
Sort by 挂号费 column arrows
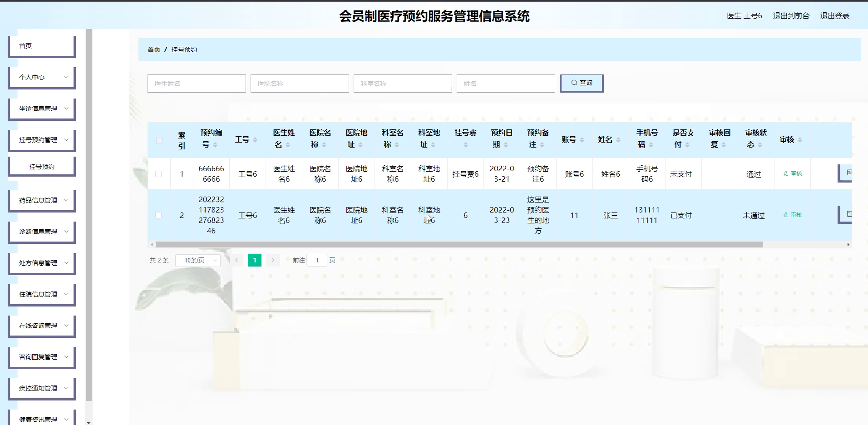pyautogui.click(x=466, y=145)
